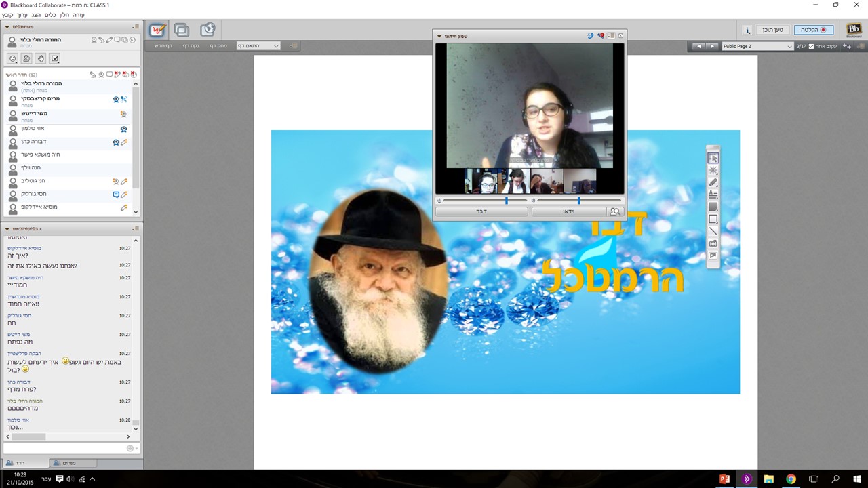Switch to the חדר chat tab
The width and height of the screenshot is (868, 488).
(x=25, y=463)
